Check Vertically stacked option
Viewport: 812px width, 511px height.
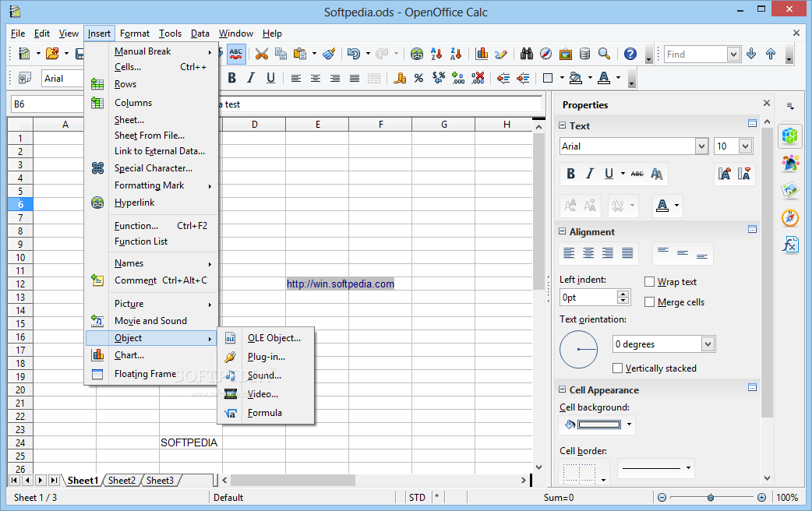point(617,368)
